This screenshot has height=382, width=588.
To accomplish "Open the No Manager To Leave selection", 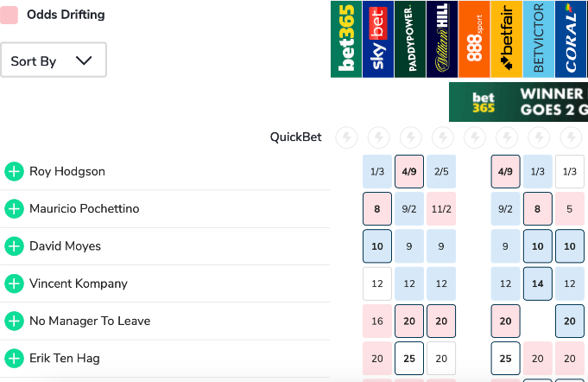I will point(90,321).
